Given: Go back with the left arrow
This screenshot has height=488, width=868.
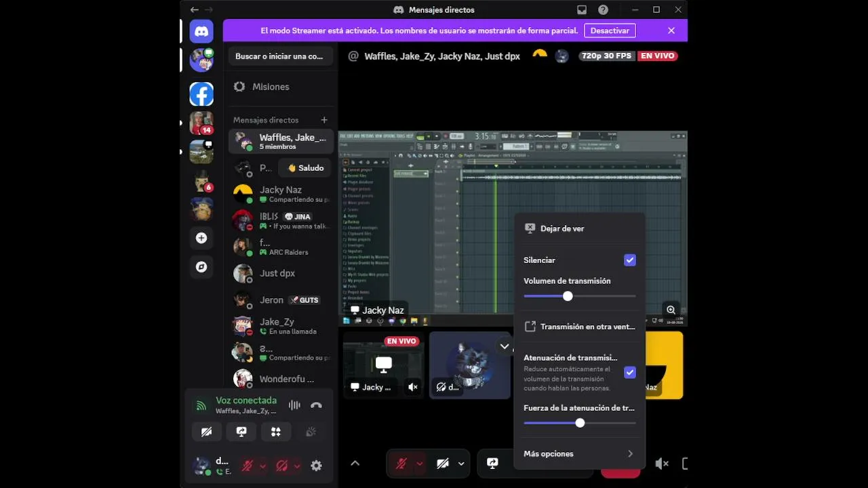Looking at the screenshot, I should click(x=195, y=10).
